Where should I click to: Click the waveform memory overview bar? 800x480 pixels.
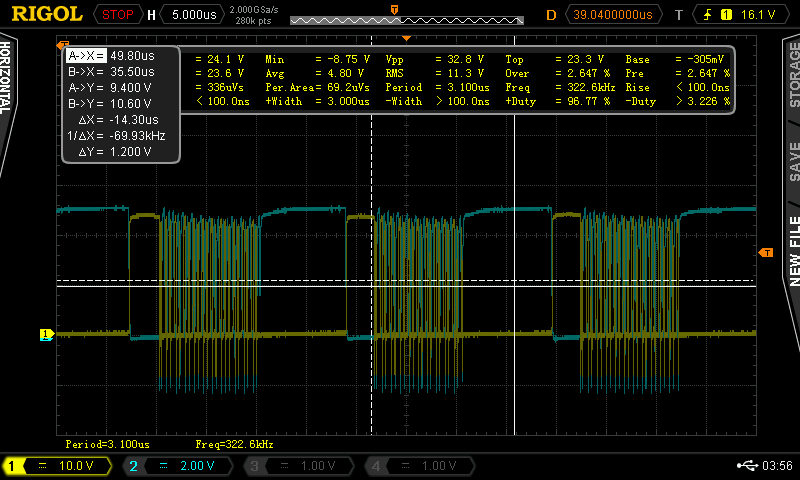(x=407, y=20)
